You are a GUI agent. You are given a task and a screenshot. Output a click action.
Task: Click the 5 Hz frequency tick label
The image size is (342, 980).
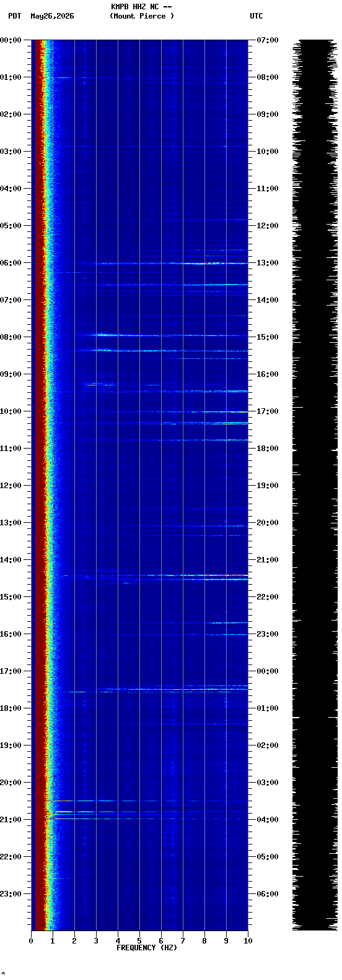[139, 941]
